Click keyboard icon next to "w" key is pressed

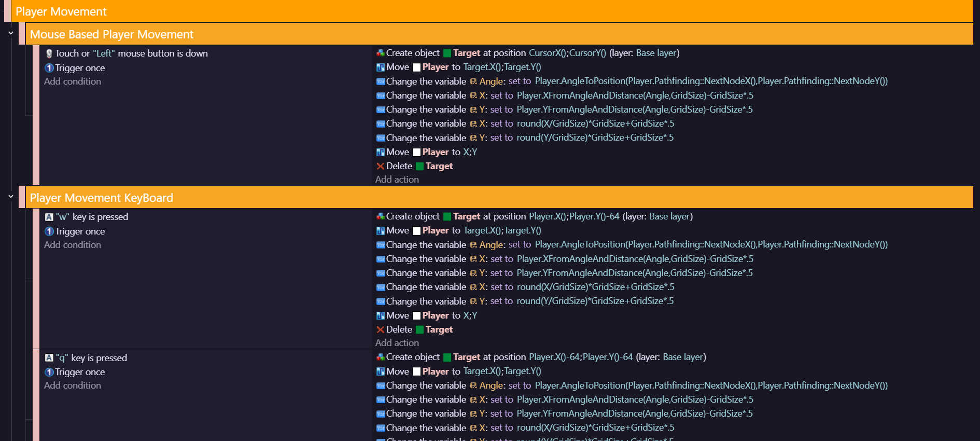pyautogui.click(x=49, y=217)
